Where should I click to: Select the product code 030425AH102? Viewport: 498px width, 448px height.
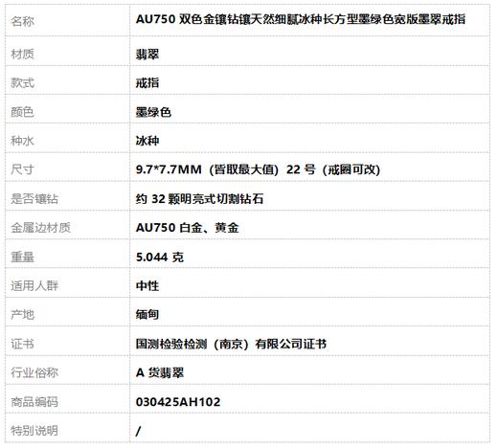coord(178,402)
